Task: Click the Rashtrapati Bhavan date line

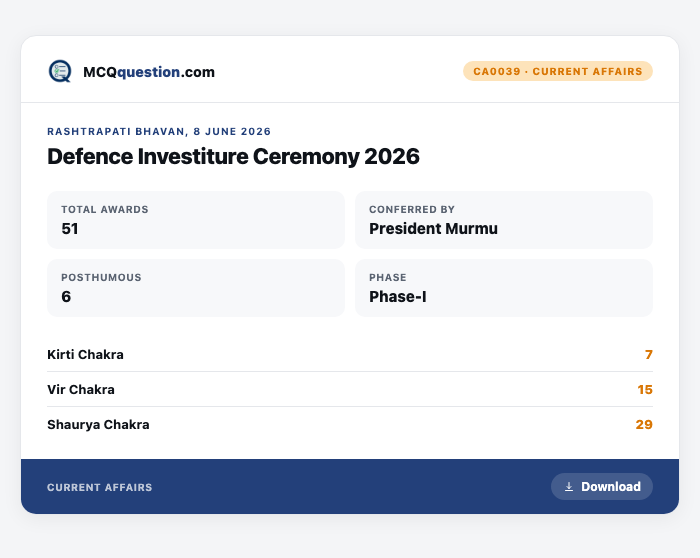Action: tap(159, 132)
